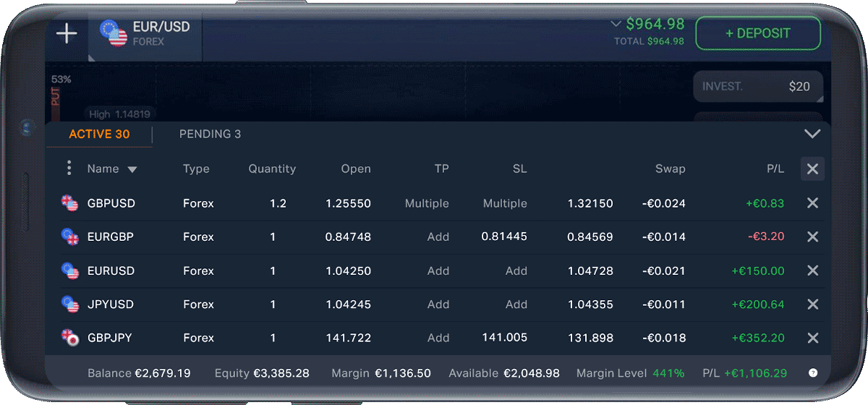The width and height of the screenshot is (868, 405).
Task: Click the +€352.20 profit value
Action: coord(758,338)
